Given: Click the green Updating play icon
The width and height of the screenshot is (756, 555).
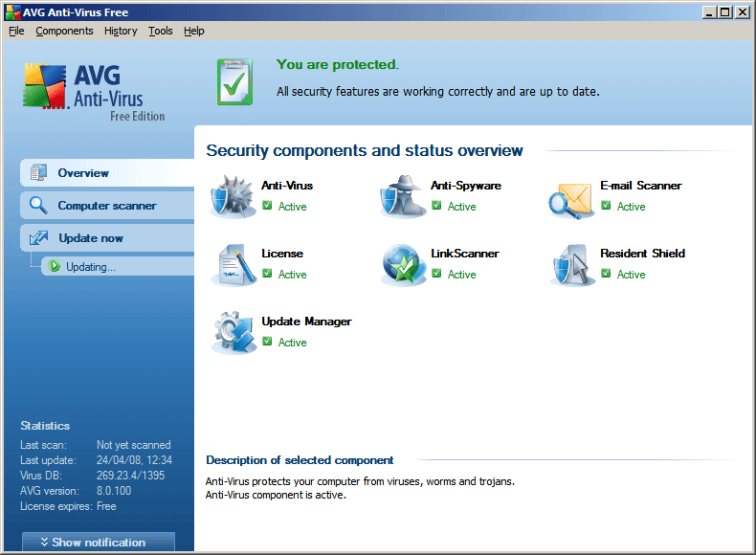Looking at the screenshot, I should [x=54, y=266].
